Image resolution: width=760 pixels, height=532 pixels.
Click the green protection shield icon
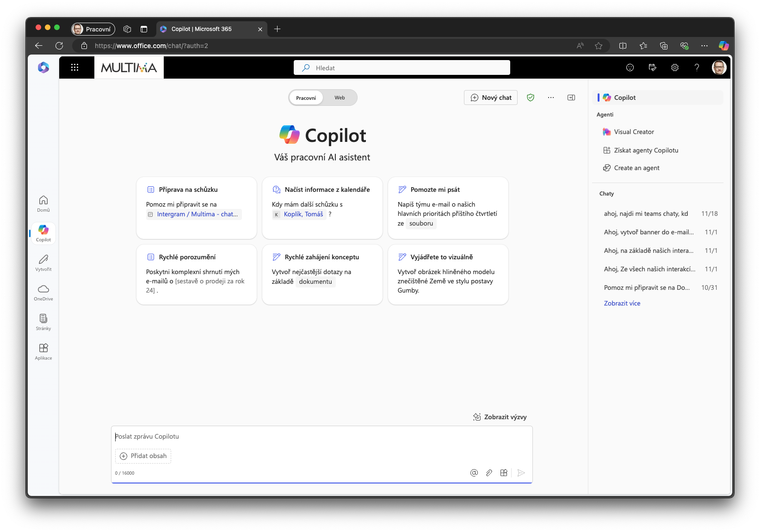click(x=531, y=98)
